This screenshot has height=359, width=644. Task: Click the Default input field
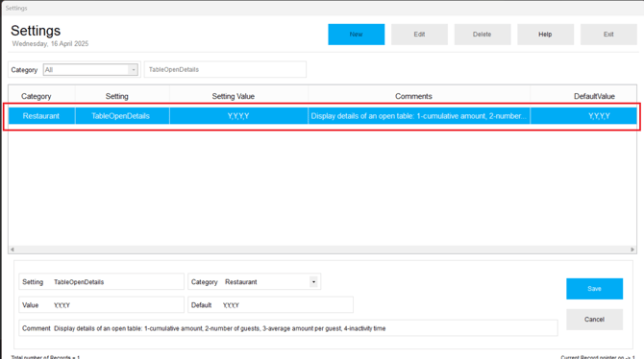(286, 305)
